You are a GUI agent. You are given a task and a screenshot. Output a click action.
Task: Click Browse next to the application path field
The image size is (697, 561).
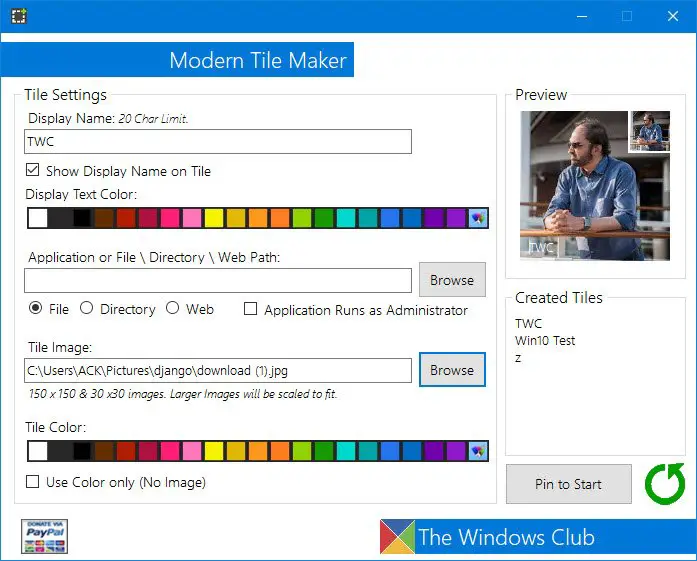tap(452, 280)
